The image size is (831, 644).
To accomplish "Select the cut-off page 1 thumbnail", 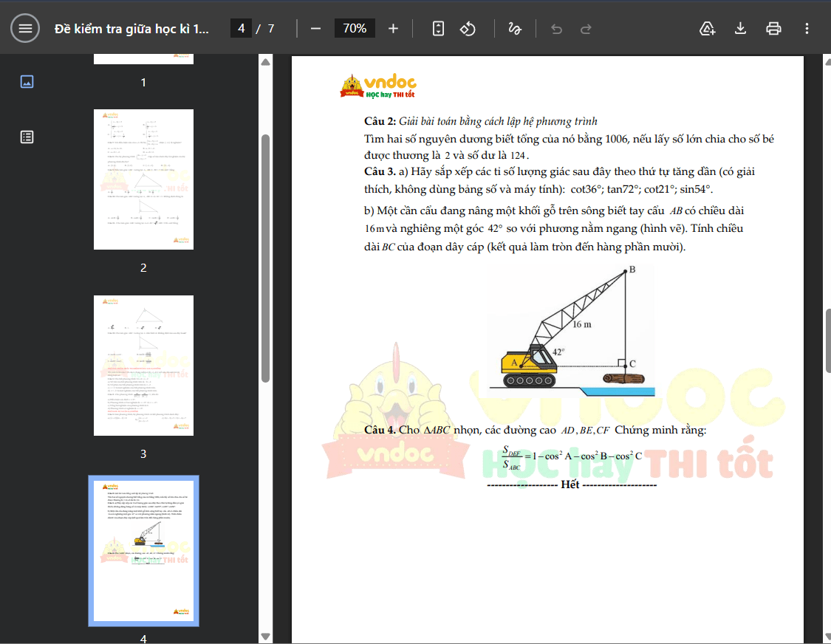I will tap(143, 59).
